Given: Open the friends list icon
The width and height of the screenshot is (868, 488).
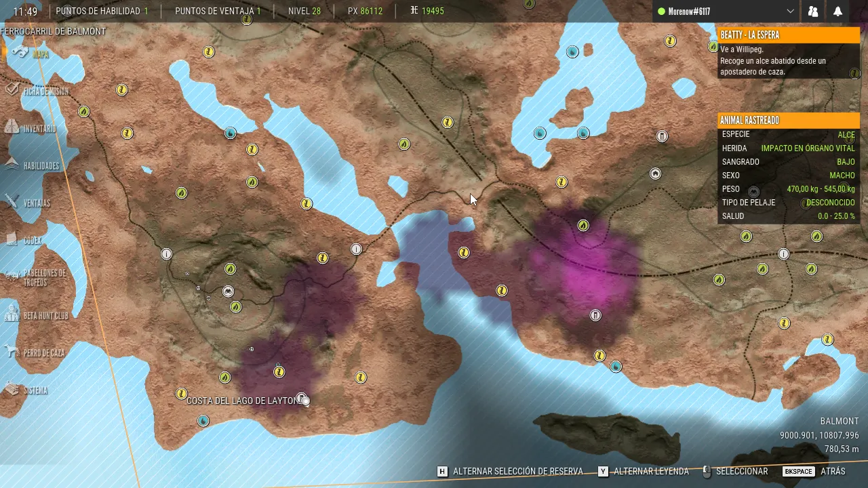Looking at the screenshot, I should coord(812,12).
